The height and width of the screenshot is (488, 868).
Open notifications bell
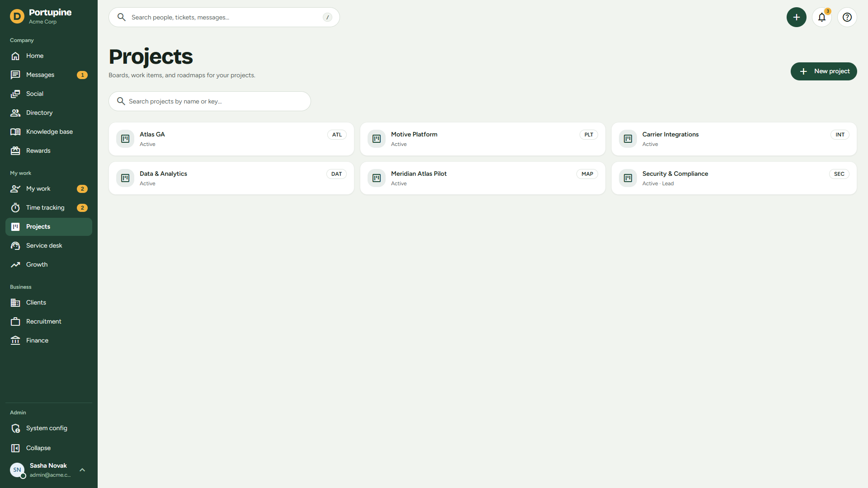(x=822, y=17)
